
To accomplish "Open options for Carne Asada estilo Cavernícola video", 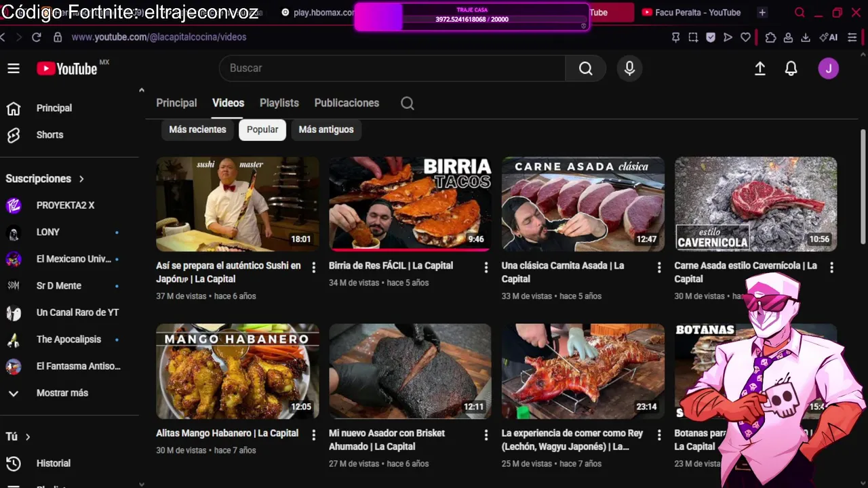I will [x=831, y=268].
